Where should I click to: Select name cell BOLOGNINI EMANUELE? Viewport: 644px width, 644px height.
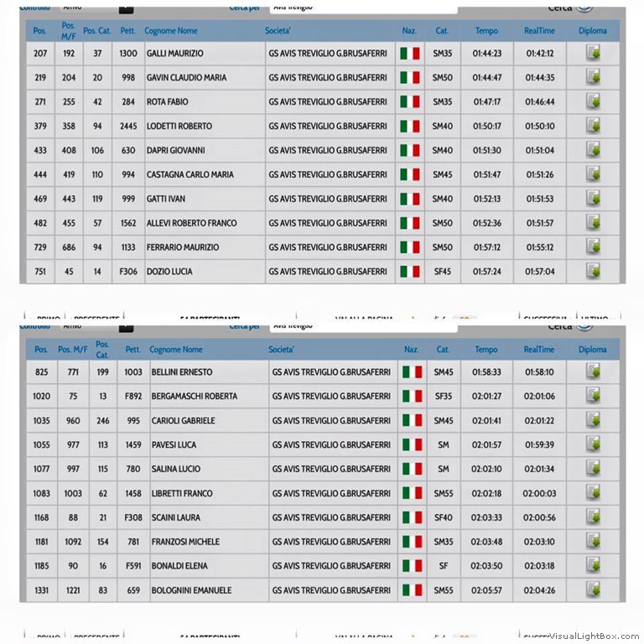pos(209,589)
